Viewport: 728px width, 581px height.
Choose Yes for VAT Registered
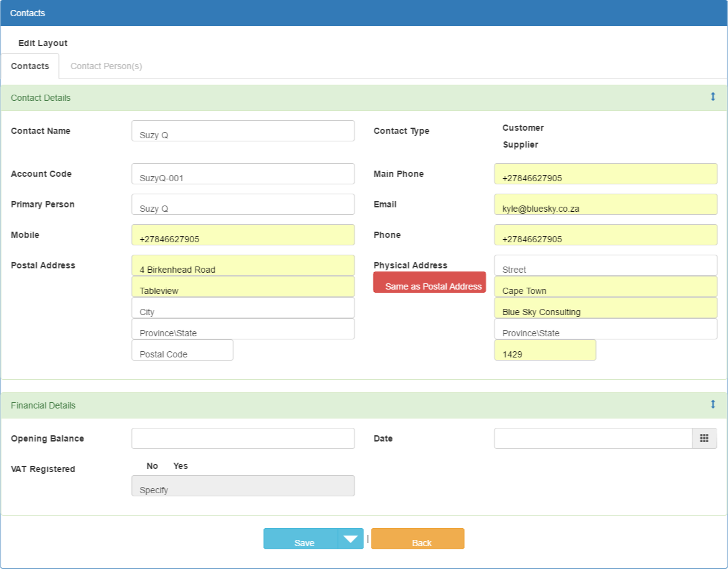pyautogui.click(x=180, y=466)
